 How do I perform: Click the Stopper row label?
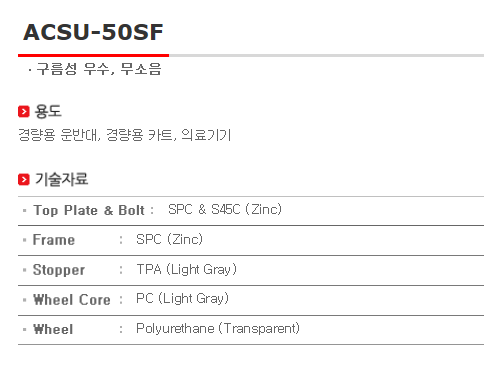click(59, 270)
